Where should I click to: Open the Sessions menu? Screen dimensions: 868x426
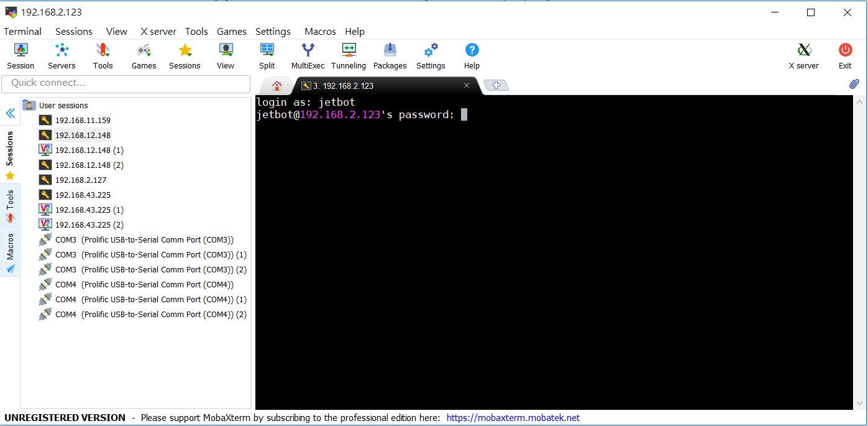[x=74, y=32]
